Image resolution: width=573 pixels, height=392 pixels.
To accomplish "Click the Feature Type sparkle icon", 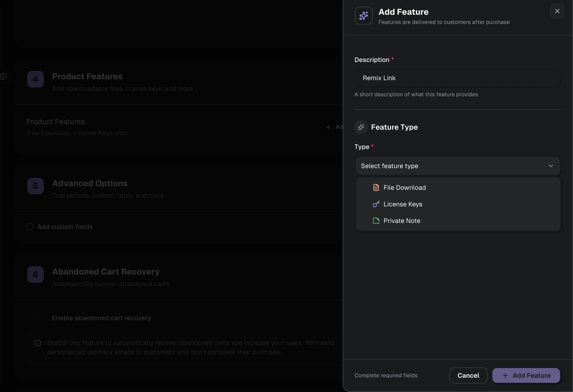I will tap(361, 127).
